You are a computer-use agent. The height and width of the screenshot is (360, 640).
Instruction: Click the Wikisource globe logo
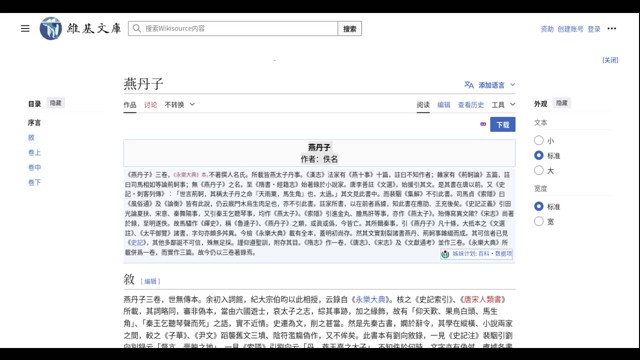tap(51, 29)
